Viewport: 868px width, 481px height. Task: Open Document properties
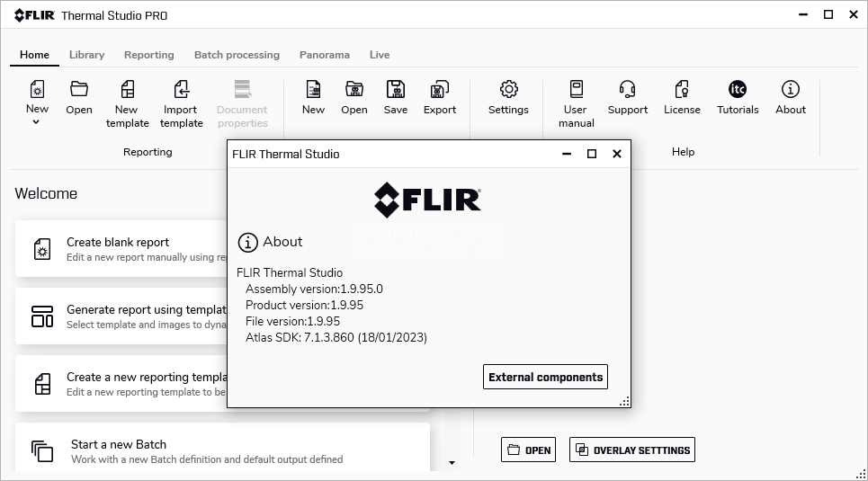pyautogui.click(x=243, y=103)
